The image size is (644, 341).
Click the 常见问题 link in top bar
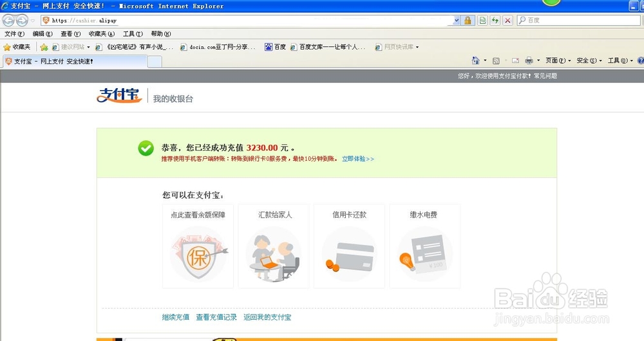(545, 76)
